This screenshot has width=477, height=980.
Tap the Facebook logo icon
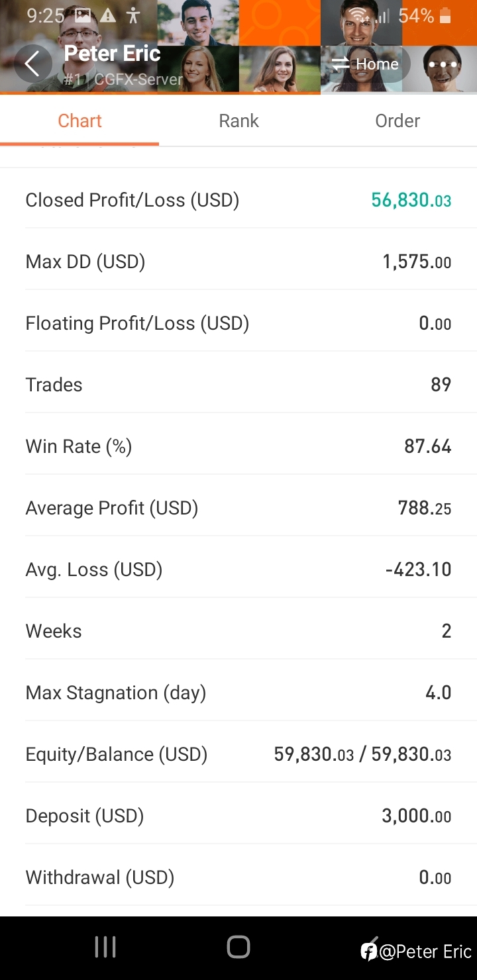[x=369, y=952]
